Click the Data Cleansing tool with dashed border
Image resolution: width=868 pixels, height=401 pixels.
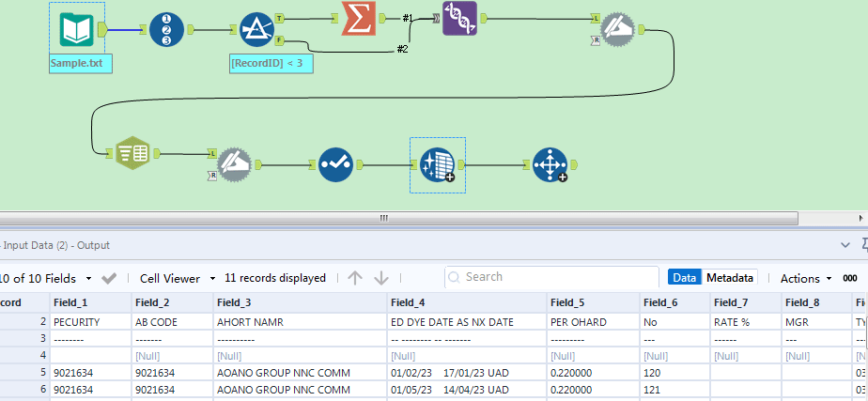437,164
